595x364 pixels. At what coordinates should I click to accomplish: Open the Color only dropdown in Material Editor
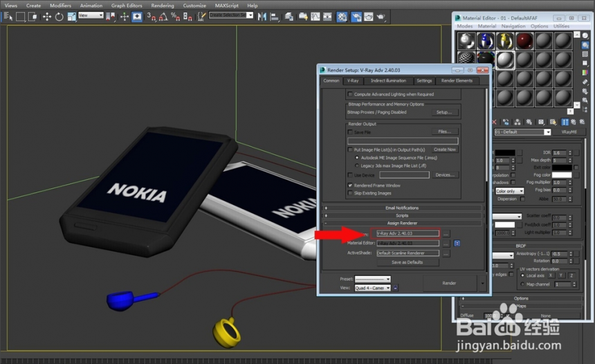pyautogui.click(x=510, y=191)
